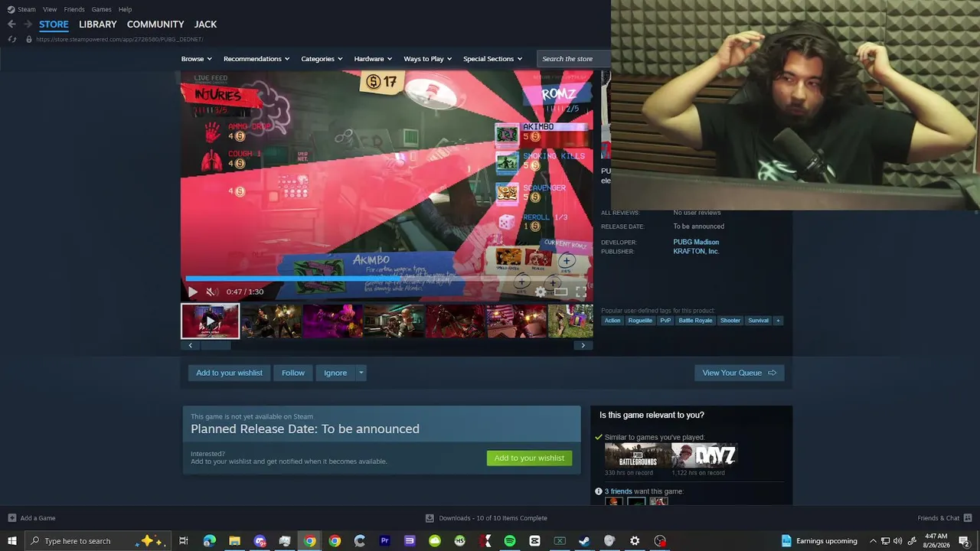
Task: Open Premiere Pro from the taskbar
Action: coord(385,541)
